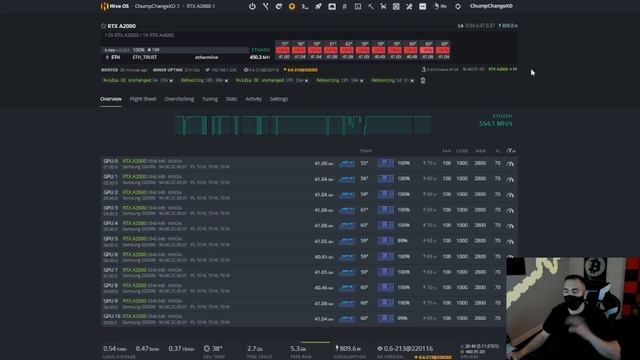This screenshot has width=640, height=360.
Task: Open overclock speedometer for GPU 0
Action: pos(510,163)
